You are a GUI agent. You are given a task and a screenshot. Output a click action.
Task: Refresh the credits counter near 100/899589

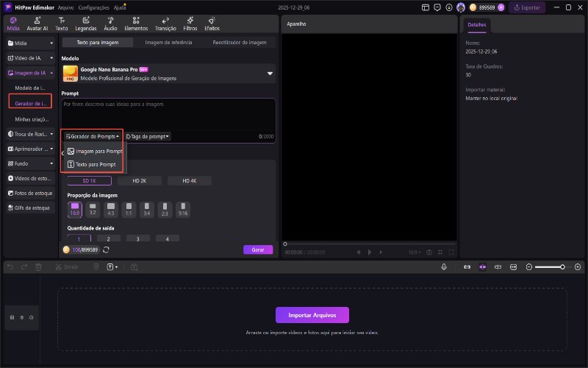[106, 250]
